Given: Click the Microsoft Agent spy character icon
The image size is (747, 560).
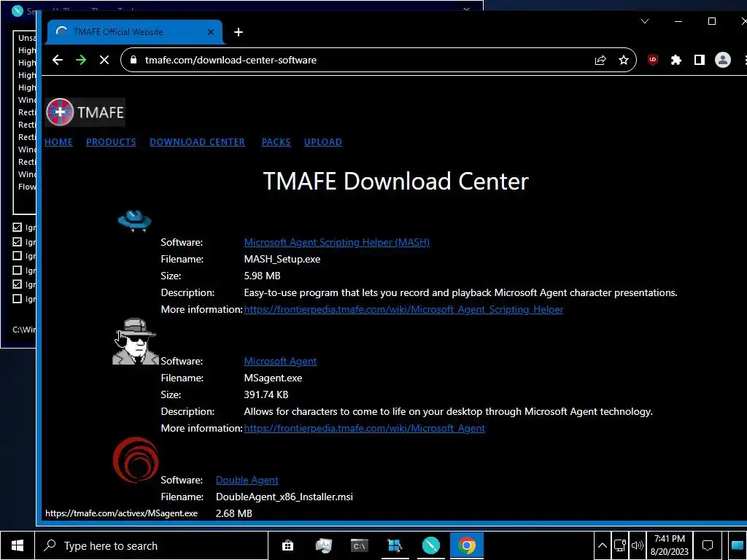Looking at the screenshot, I should (x=135, y=341).
